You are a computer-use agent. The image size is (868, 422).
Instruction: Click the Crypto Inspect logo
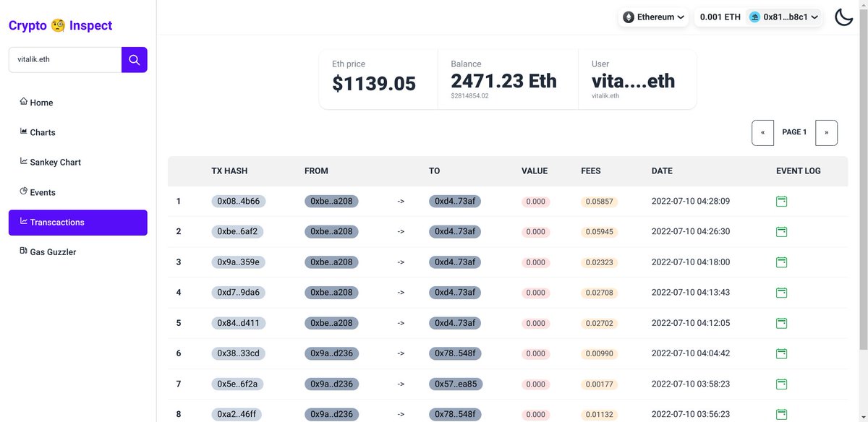click(x=61, y=25)
